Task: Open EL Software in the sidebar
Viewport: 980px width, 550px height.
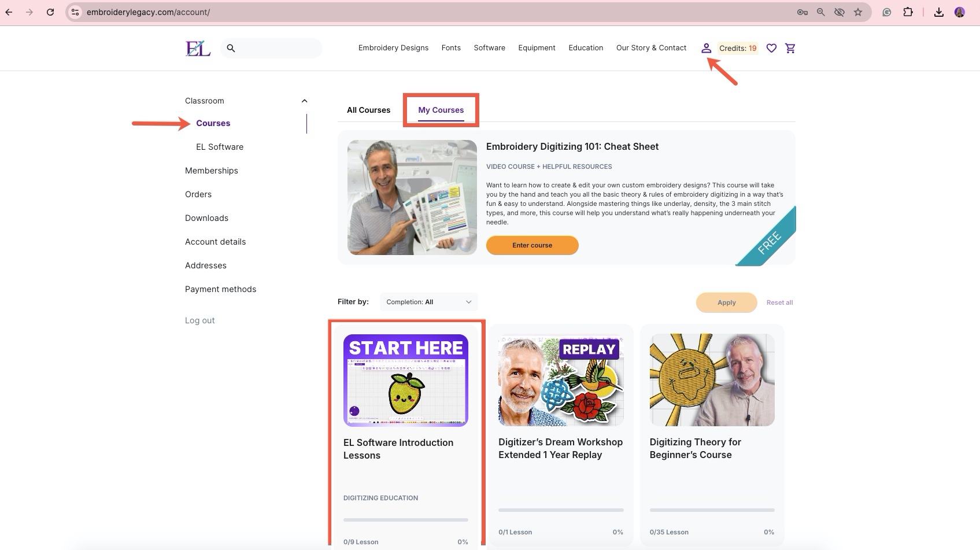Action: 220,147
